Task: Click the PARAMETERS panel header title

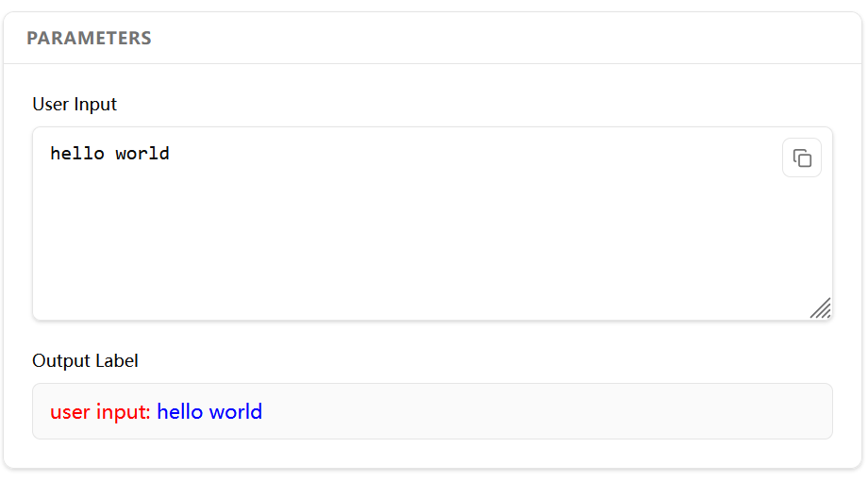Action: point(89,39)
